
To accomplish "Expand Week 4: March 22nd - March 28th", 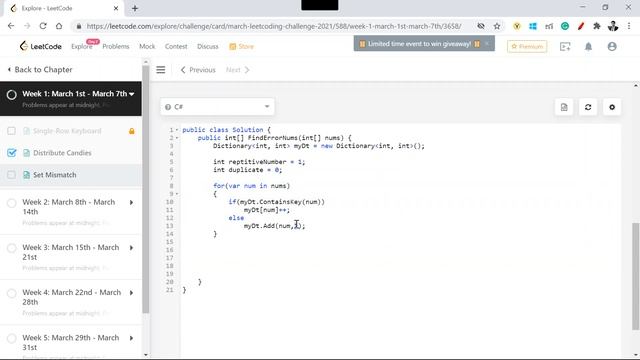I will 131,293.
